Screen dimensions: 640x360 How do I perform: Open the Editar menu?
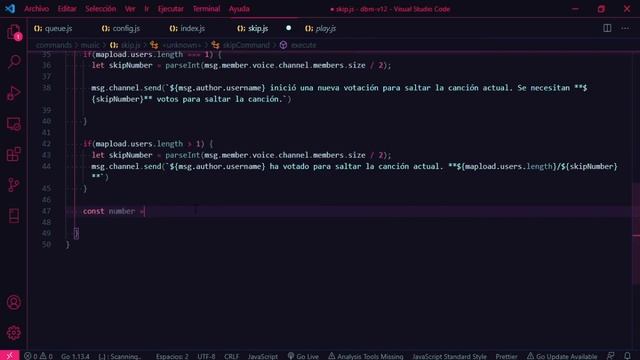click(x=67, y=9)
